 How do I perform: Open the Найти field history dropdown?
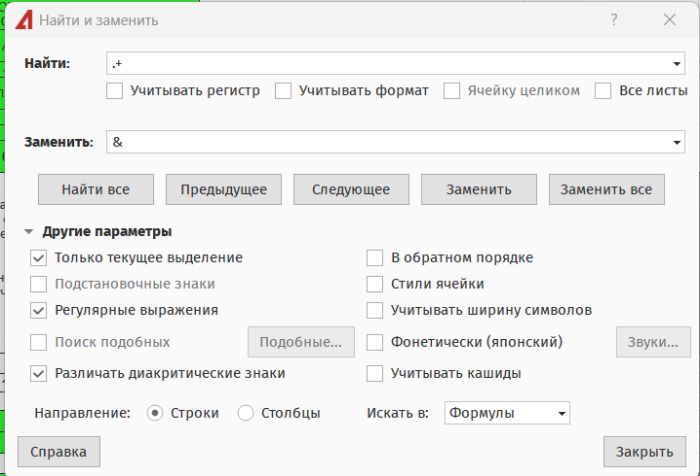[x=677, y=64]
